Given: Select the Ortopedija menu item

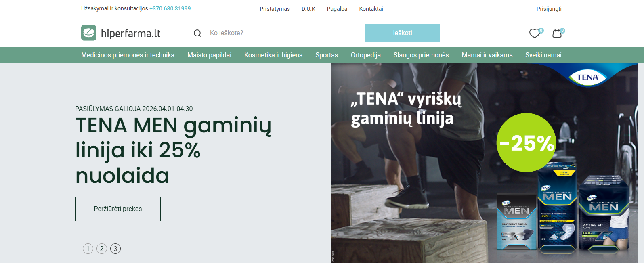Looking at the screenshot, I should (366, 55).
